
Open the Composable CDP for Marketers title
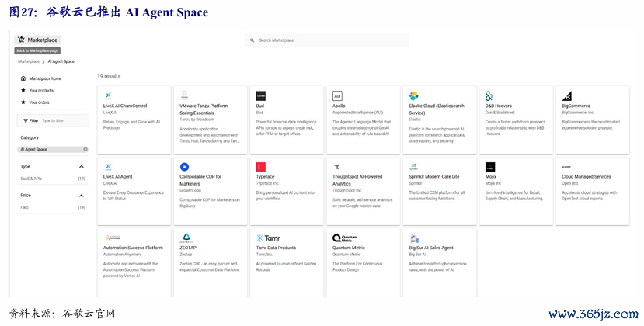click(x=200, y=180)
